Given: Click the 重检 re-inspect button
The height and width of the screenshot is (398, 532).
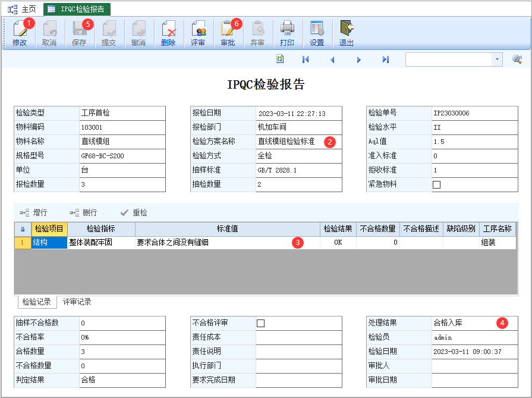Looking at the screenshot, I should click(134, 212).
